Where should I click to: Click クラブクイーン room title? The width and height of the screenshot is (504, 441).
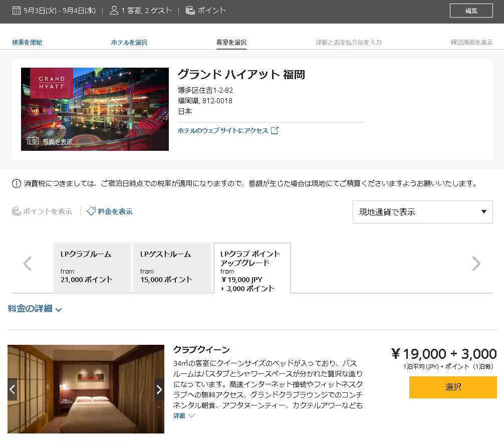[201, 350]
